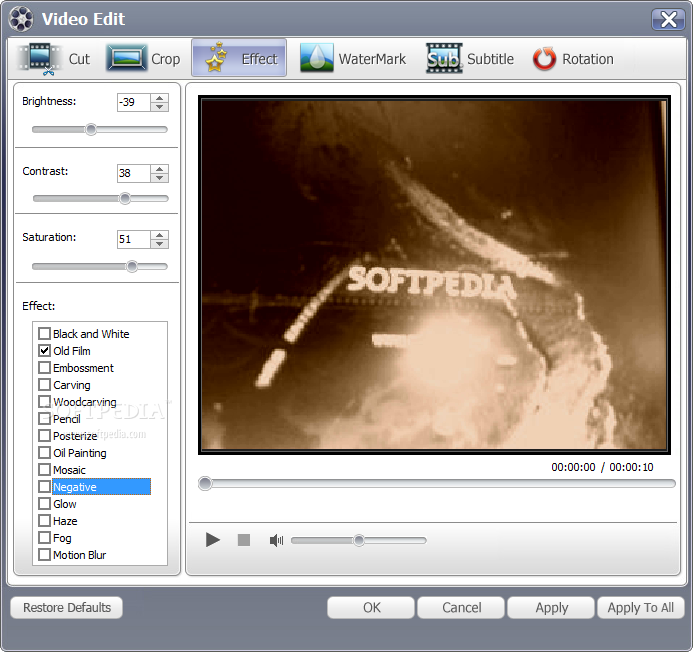The width and height of the screenshot is (693, 652).
Task: Enable the Fog effect
Action: (x=44, y=538)
